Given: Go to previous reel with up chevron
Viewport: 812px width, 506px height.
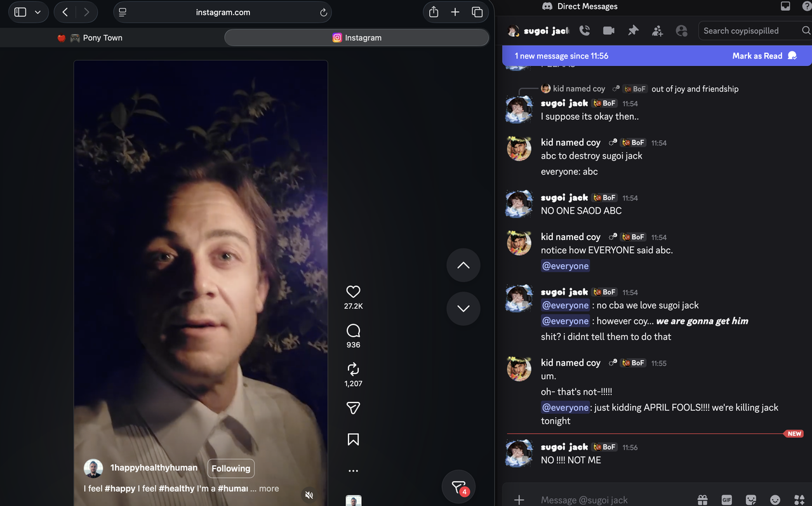Looking at the screenshot, I should (x=463, y=265).
